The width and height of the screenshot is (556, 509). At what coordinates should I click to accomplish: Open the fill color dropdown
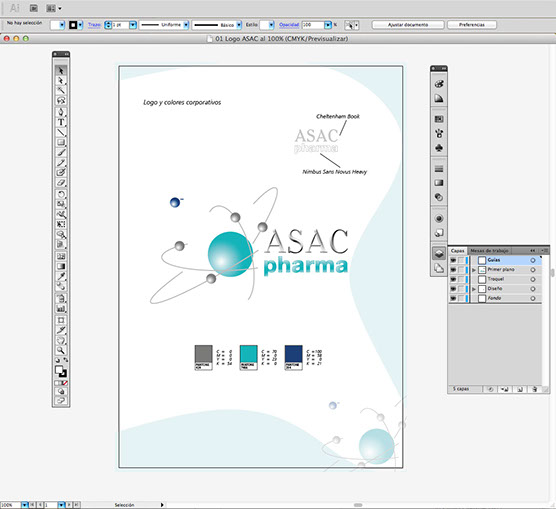click(62, 25)
